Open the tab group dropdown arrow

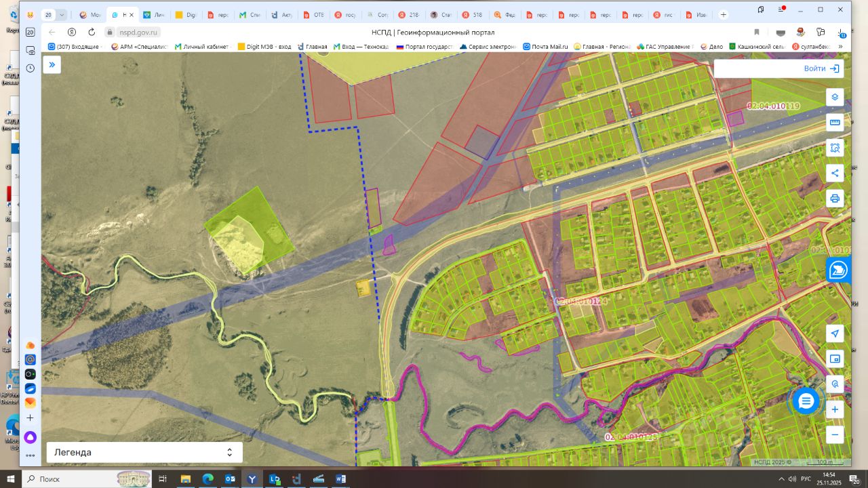pyautogui.click(x=62, y=14)
